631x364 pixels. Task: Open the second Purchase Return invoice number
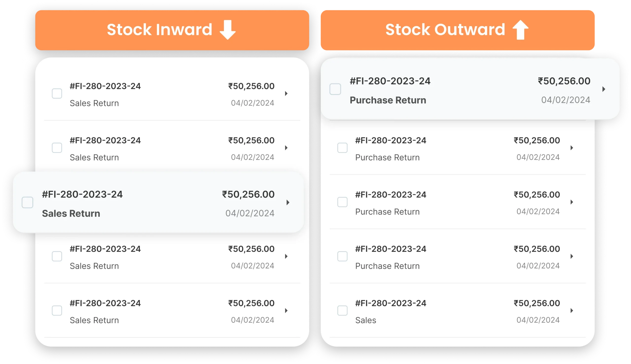tap(390, 140)
